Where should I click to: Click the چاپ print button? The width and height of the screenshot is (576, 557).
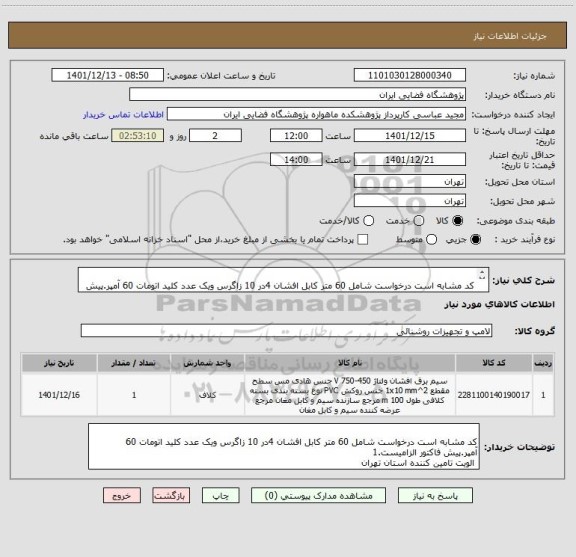click(x=220, y=495)
